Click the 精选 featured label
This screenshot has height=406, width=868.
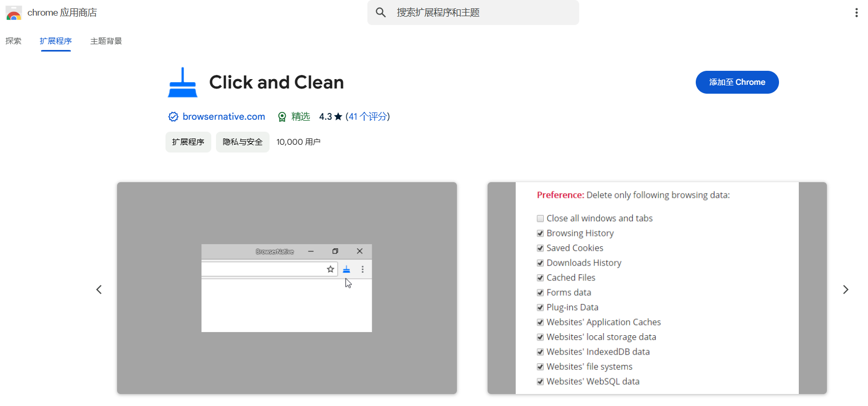click(301, 117)
